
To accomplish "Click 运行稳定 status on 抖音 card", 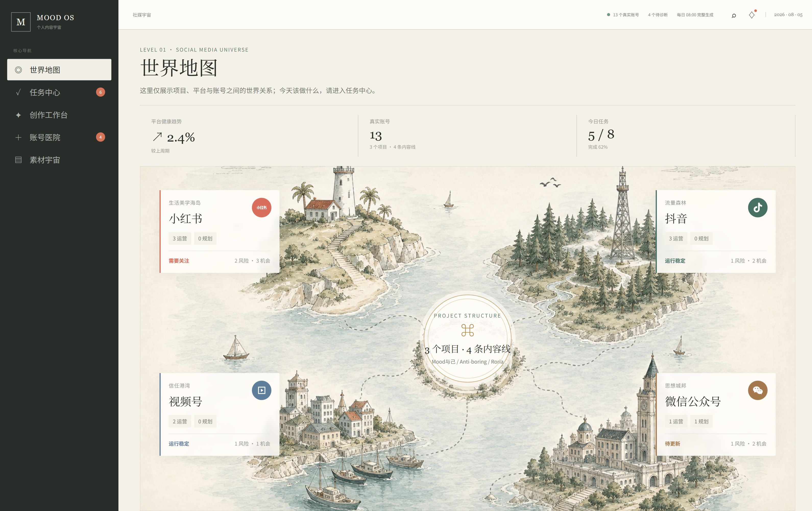I will [675, 261].
